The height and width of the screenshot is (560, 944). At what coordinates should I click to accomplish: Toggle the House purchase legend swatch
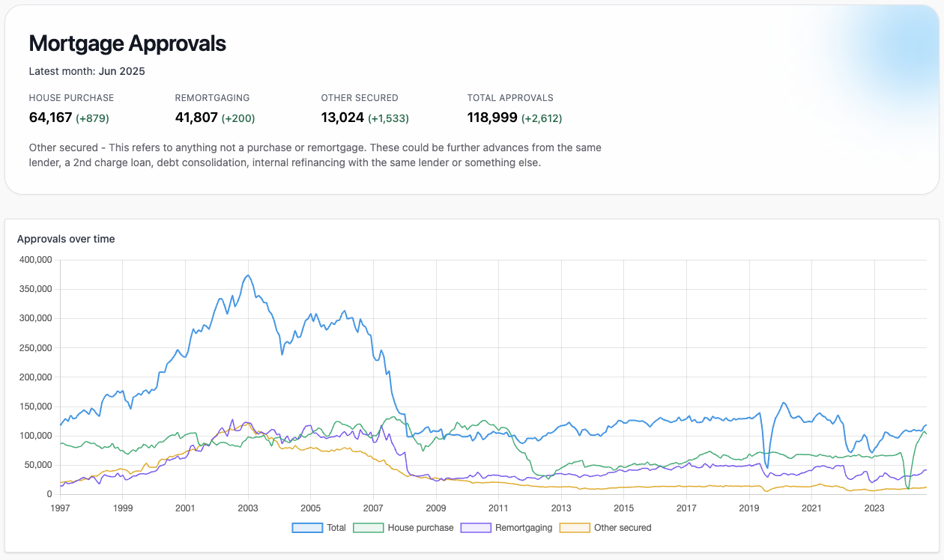point(368,528)
